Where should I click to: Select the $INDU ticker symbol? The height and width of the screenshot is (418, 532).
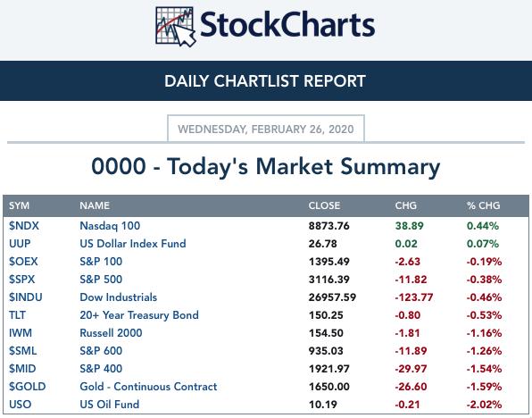(x=26, y=297)
